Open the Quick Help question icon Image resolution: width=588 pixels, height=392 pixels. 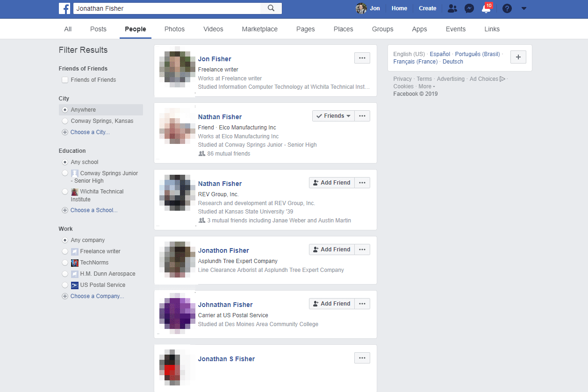tap(508, 8)
